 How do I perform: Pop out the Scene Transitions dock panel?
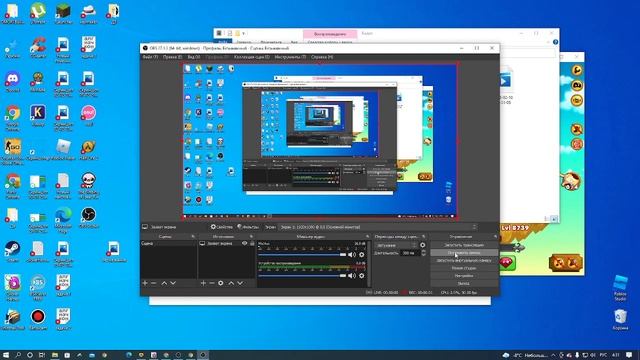click(424, 237)
